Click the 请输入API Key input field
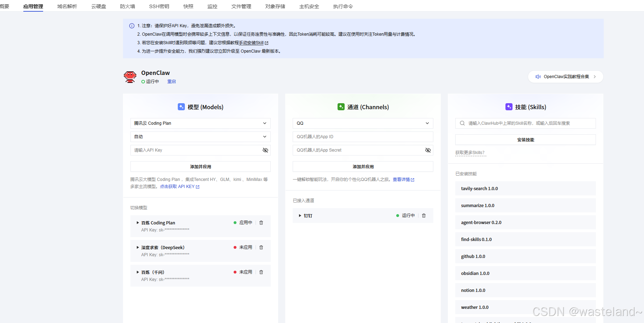The width and height of the screenshot is (644, 323). pos(194,150)
